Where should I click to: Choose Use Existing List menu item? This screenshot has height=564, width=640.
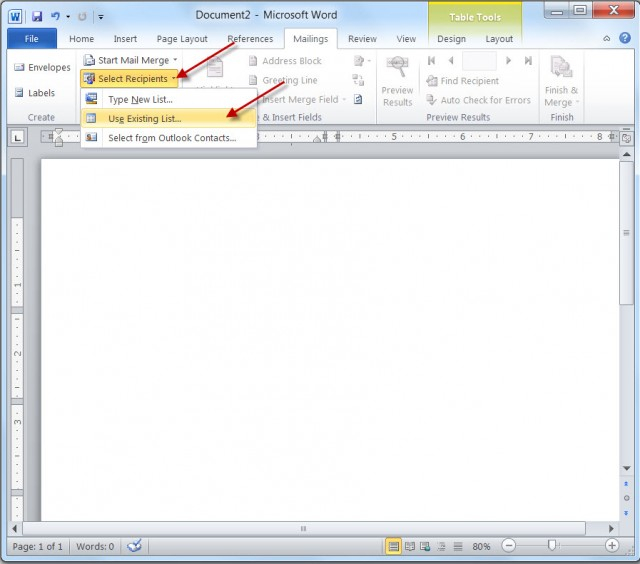169,118
